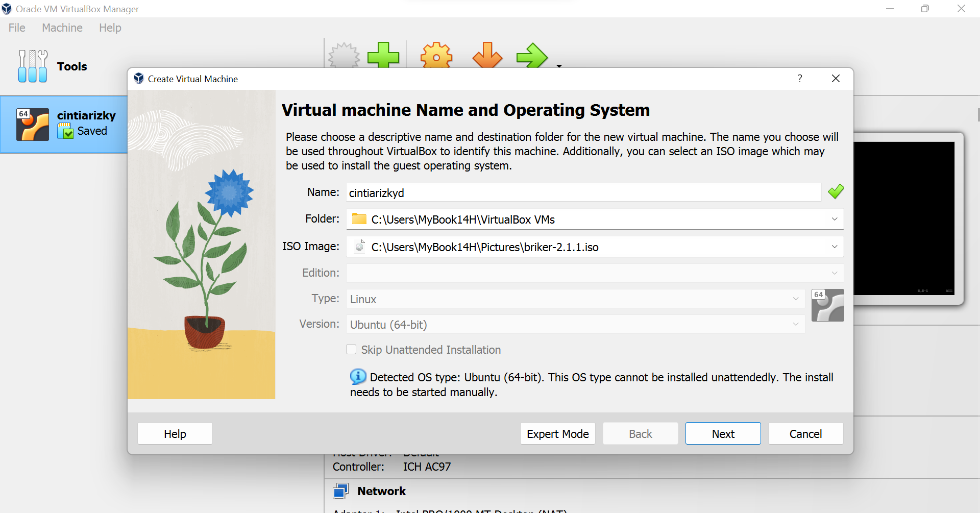Screen dimensions: 980x513
Task: Open the Type dropdown showing Linux
Action: [x=576, y=299]
